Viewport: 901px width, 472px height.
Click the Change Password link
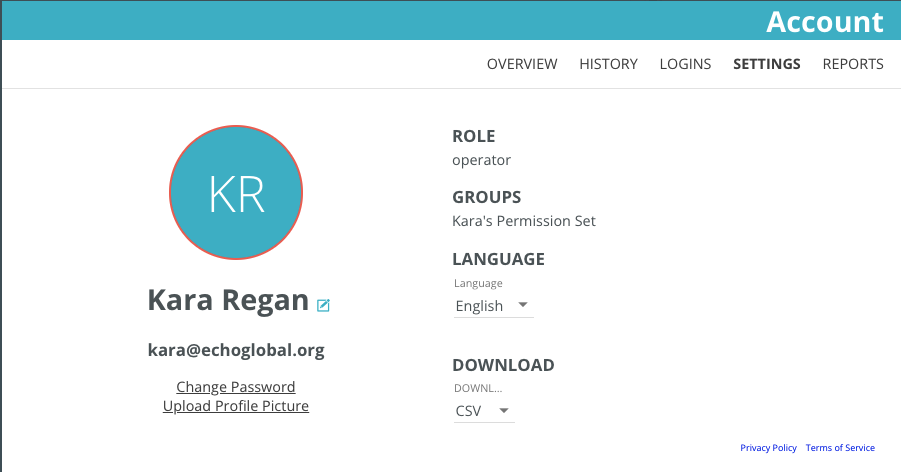236,387
